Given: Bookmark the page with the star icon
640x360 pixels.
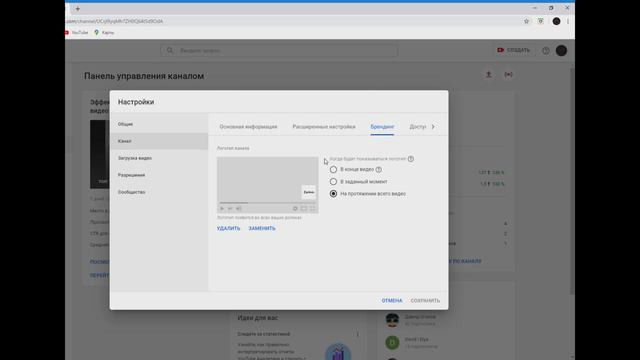Looking at the screenshot, I should [x=527, y=21].
